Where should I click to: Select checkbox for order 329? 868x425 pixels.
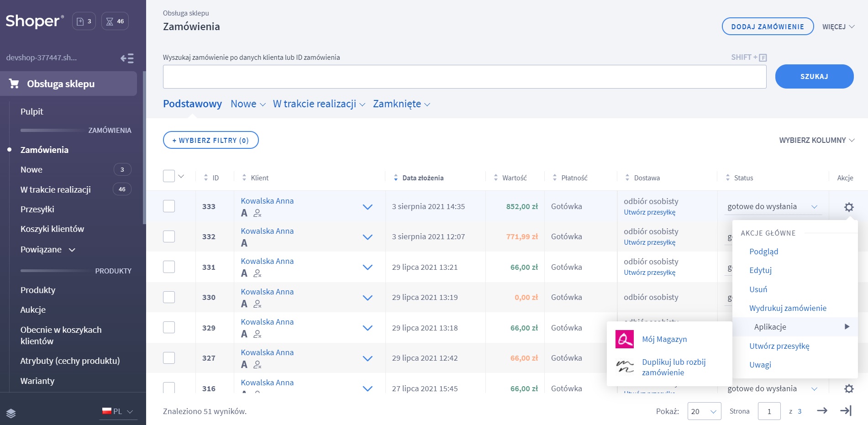coord(169,327)
